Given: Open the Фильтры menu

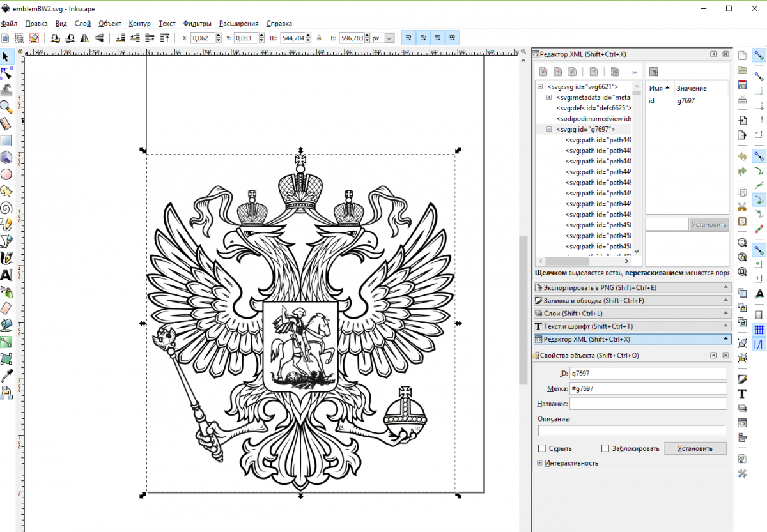Looking at the screenshot, I should coord(198,24).
